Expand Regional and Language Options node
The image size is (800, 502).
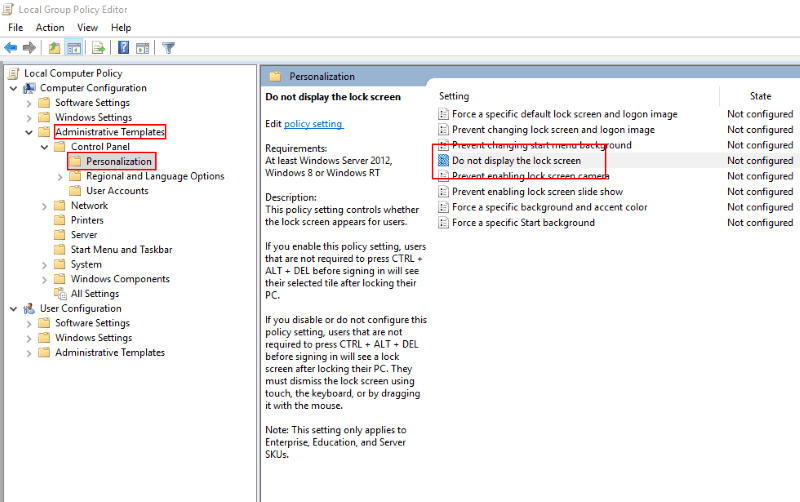60,177
